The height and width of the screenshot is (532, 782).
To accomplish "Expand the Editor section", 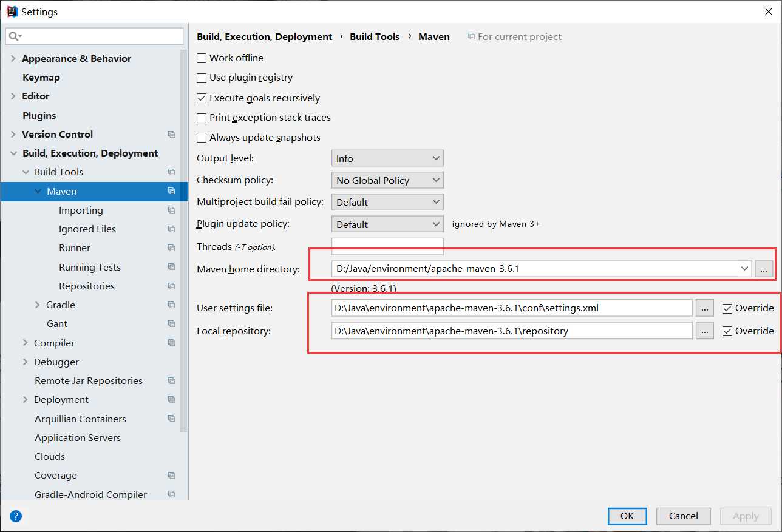I will (x=13, y=96).
